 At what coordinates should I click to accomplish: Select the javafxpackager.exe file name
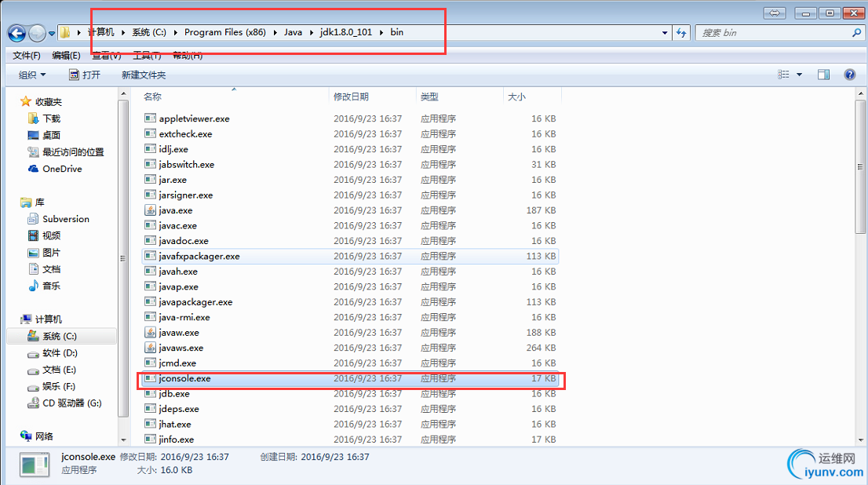[199, 257]
